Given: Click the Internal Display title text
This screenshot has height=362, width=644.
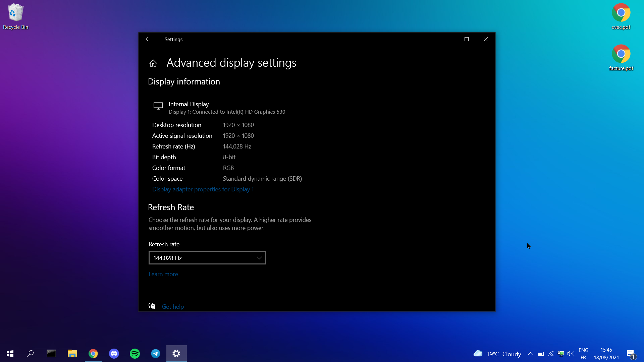Looking at the screenshot, I should tap(189, 104).
